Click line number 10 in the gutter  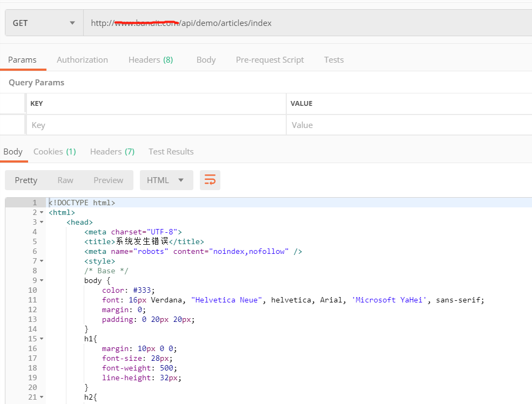(x=32, y=291)
